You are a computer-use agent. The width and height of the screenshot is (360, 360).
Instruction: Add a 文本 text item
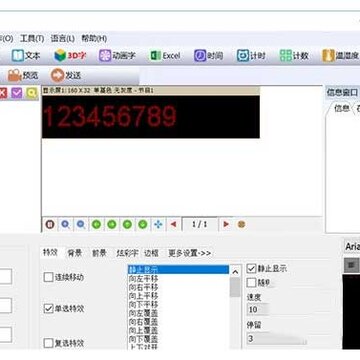26,56
